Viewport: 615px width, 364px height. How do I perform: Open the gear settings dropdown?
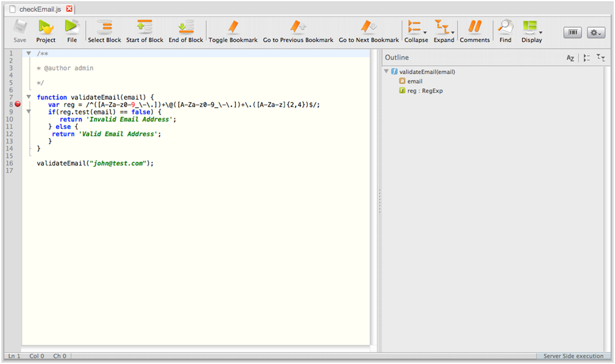pos(595,33)
